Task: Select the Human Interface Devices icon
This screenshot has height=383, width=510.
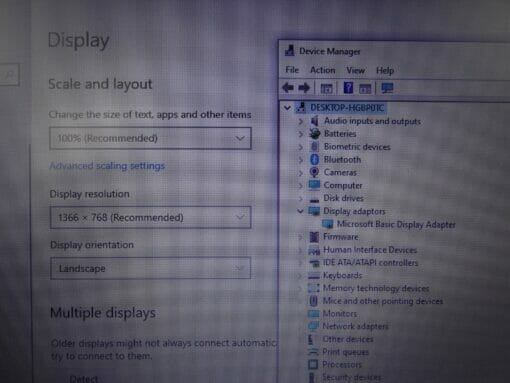Action: click(314, 250)
